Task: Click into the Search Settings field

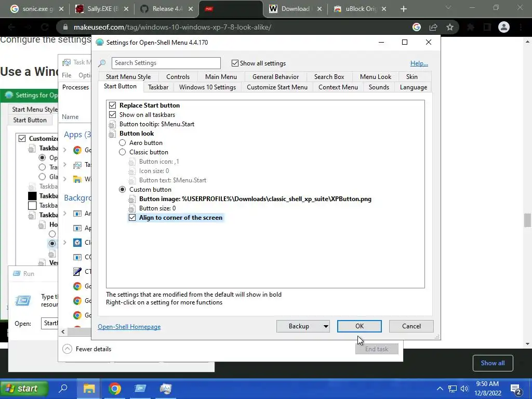Action: (166, 63)
